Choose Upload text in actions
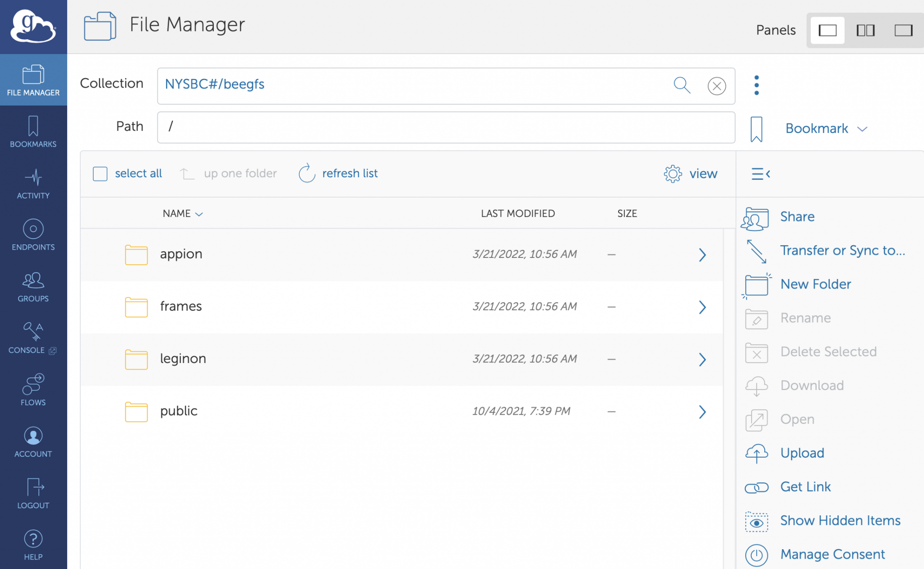This screenshot has height=569, width=924. click(802, 453)
